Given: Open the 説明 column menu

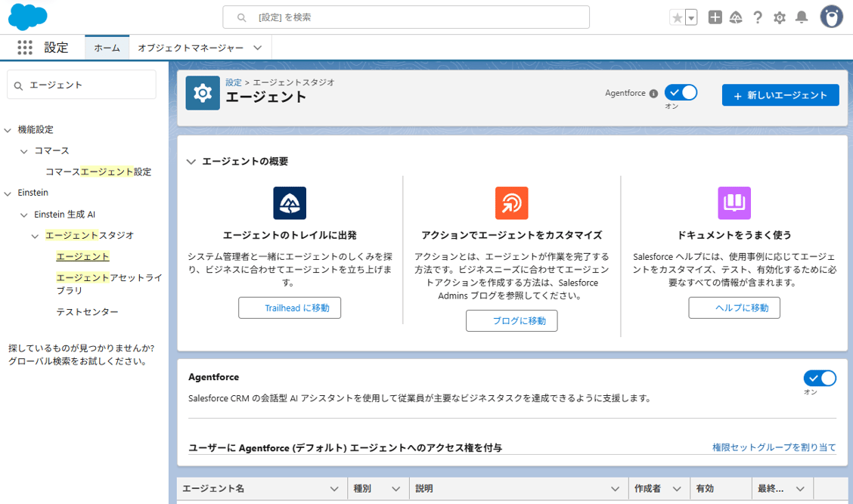Looking at the screenshot, I should [x=615, y=489].
